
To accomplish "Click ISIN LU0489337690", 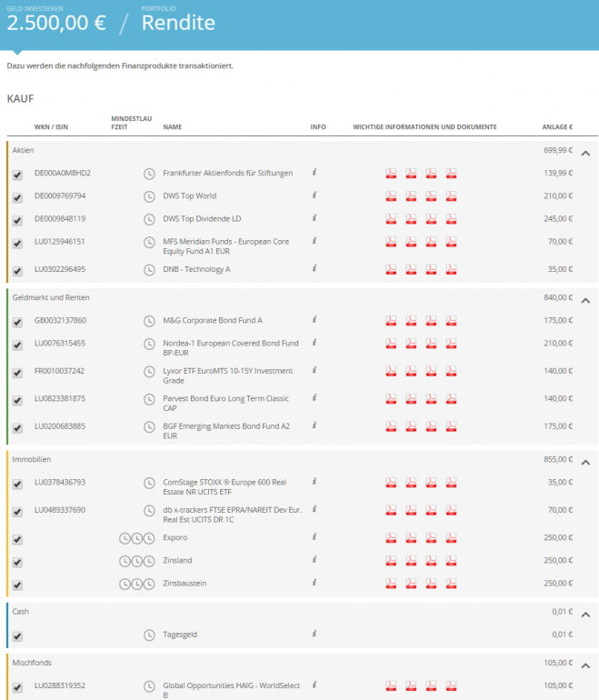I will click(x=60, y=510).
